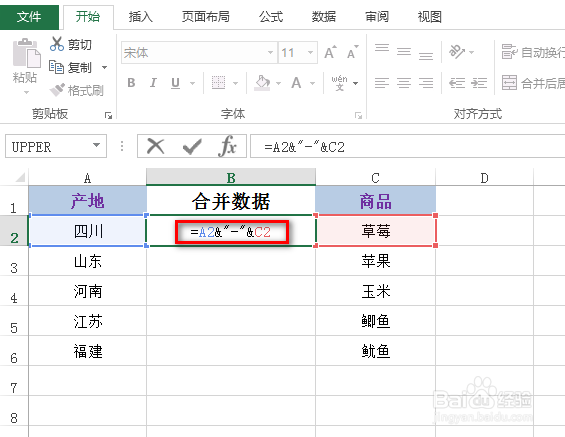This screenshot has width=565, height=437.
Task: Select column A header
Action: [87, 177]
